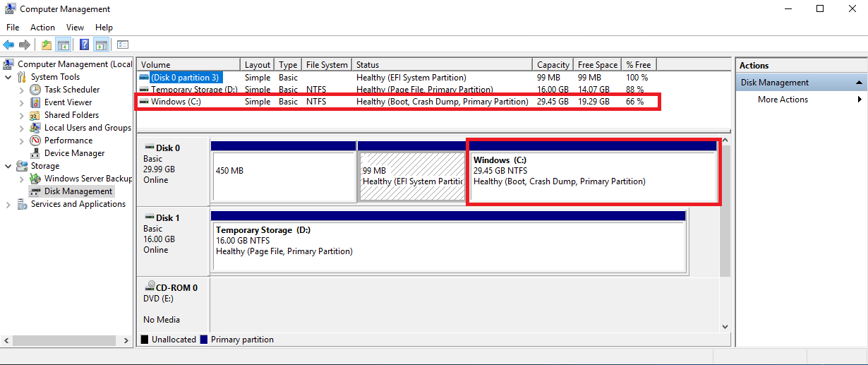Click the Computer Management title bar app icon
Image resolution: width=868 pixels, height=365 pixels.
pyautogui.click(x=10, y=9)
